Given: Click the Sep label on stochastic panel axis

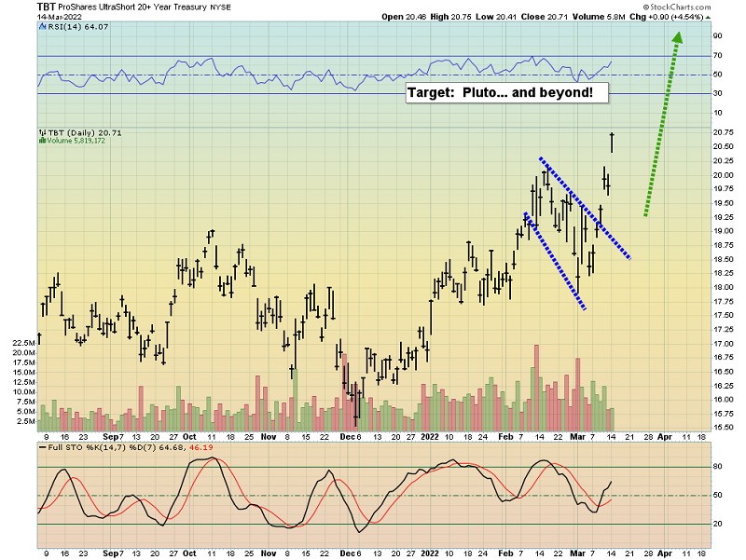Looking at the screenshot, I should (110, 553).
